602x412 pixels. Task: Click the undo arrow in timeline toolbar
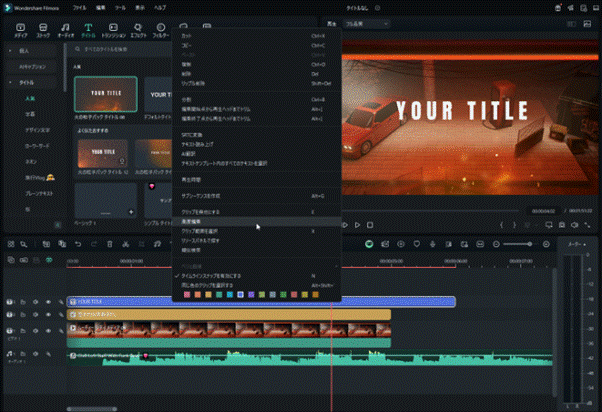pos(79,245)
